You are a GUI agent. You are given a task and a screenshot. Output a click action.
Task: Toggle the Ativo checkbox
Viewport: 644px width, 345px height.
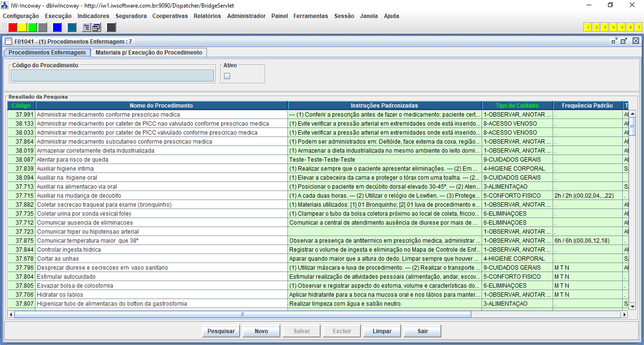point(227,76)
